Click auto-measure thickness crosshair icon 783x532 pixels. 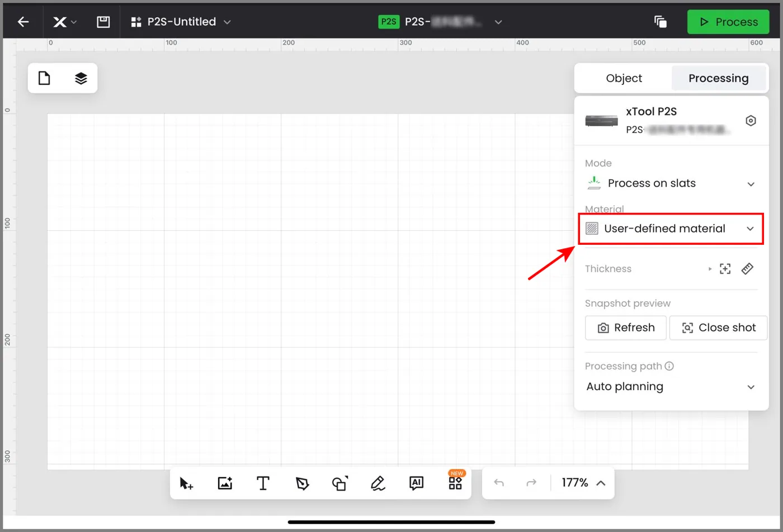tap(725, 269)
